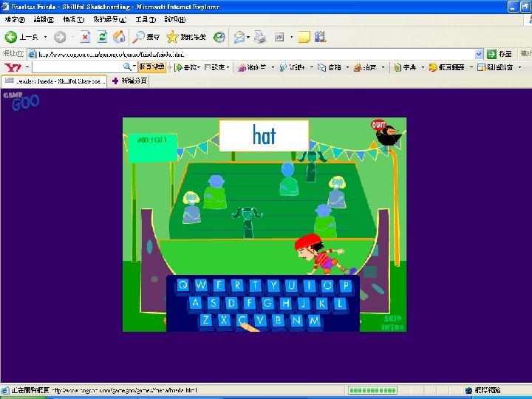Stop loading with the red X icon
The height and width of the screenshot is (399, 532).
(x=85, y=37)
